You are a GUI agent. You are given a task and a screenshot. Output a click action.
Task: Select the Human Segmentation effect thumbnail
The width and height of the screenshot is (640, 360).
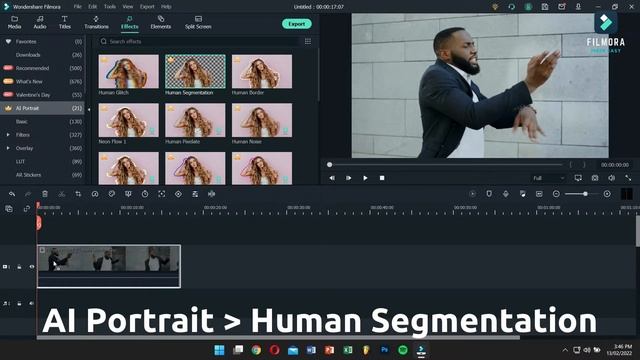pyautogui.click(x=195, y=71)
